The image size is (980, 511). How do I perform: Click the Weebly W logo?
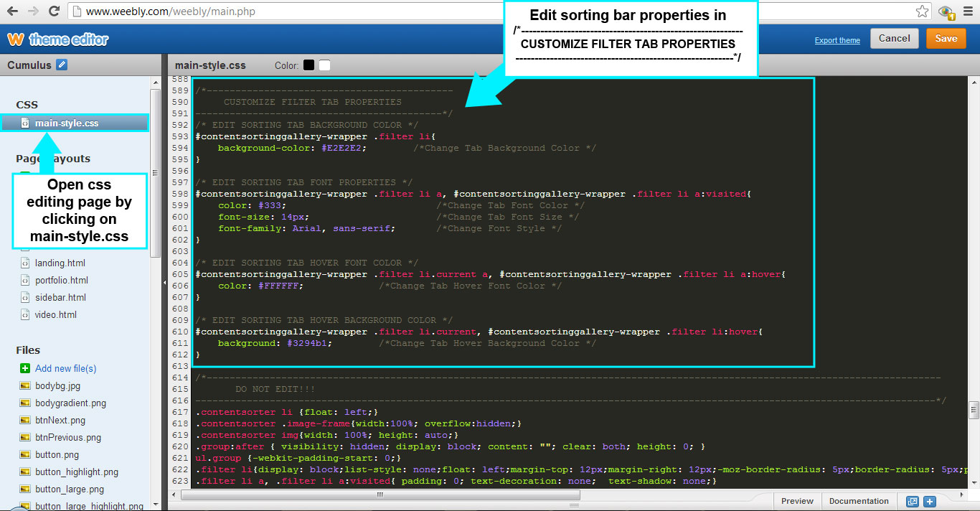tap(15, 39)
